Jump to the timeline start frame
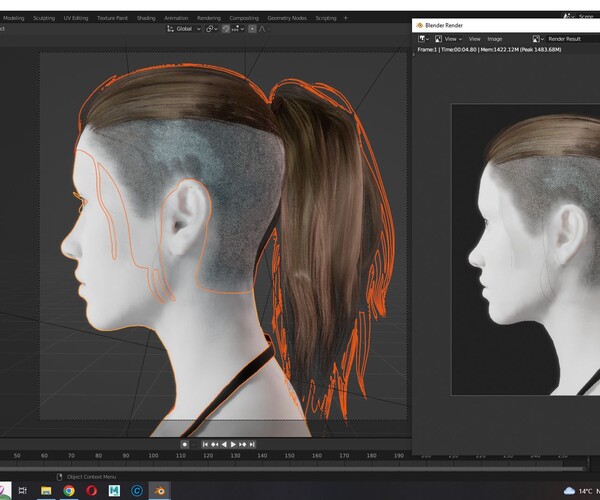Screen dimensions: 600x500 point(205,444)
